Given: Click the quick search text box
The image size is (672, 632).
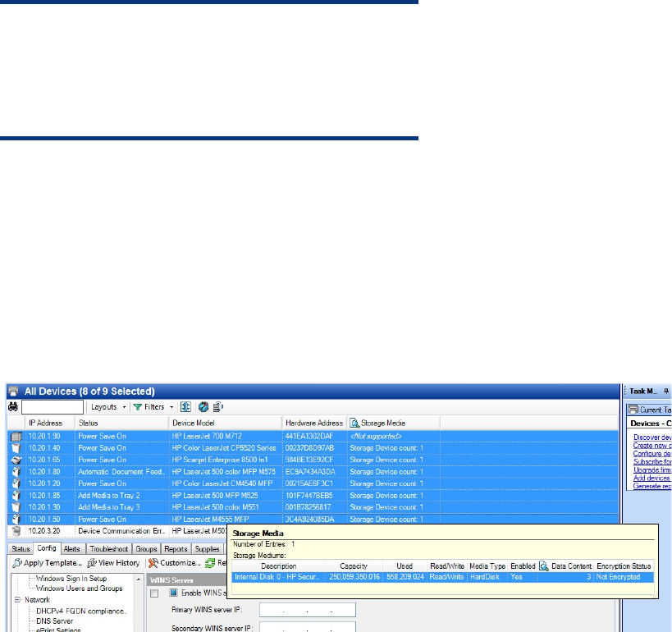Looking at the screenshot, I should (53, 407).
